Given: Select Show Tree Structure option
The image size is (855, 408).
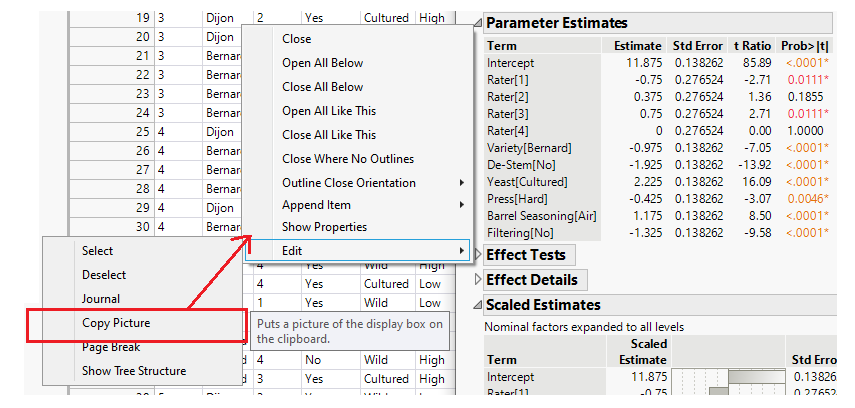Looking at the screenshot, I should pyautogui.click(x=134, y=371).
